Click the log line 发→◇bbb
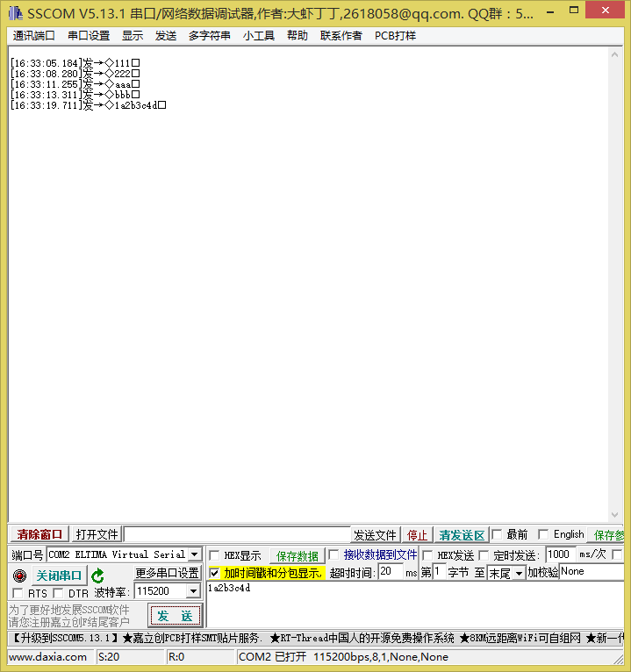The width and height of the screenshot is (631, 672). (75, 95)
